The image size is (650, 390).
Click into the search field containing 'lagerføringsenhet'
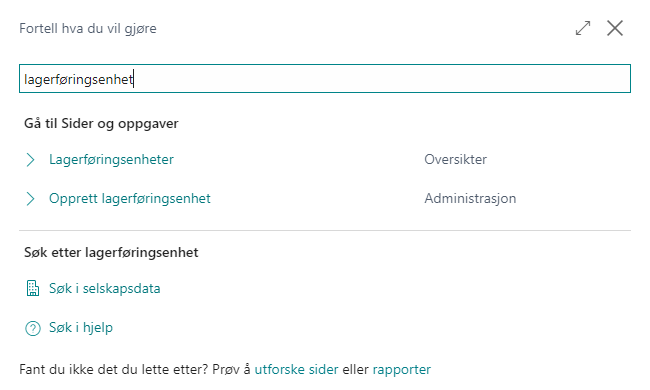point(325,78)
